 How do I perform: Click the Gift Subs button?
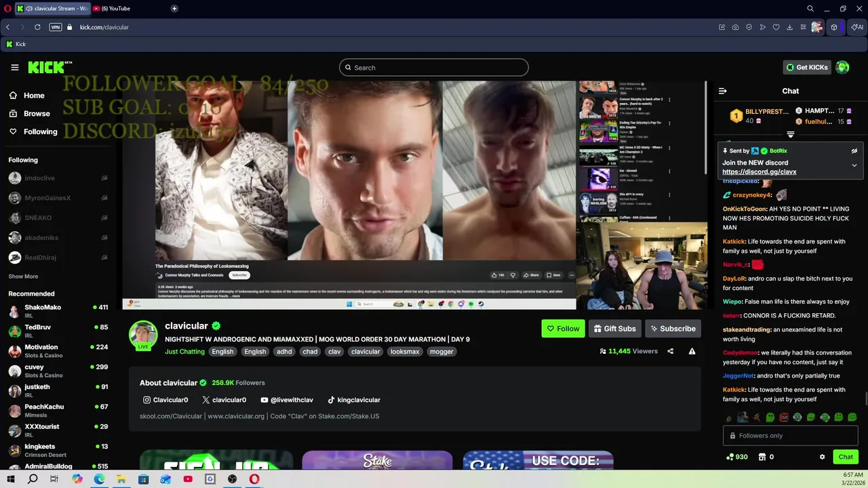click(615, 329)
